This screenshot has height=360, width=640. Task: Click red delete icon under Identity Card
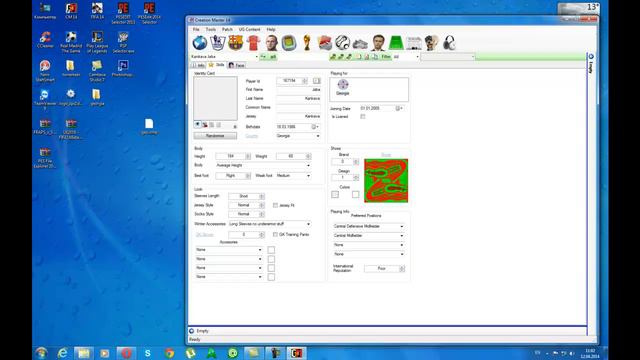204,125
